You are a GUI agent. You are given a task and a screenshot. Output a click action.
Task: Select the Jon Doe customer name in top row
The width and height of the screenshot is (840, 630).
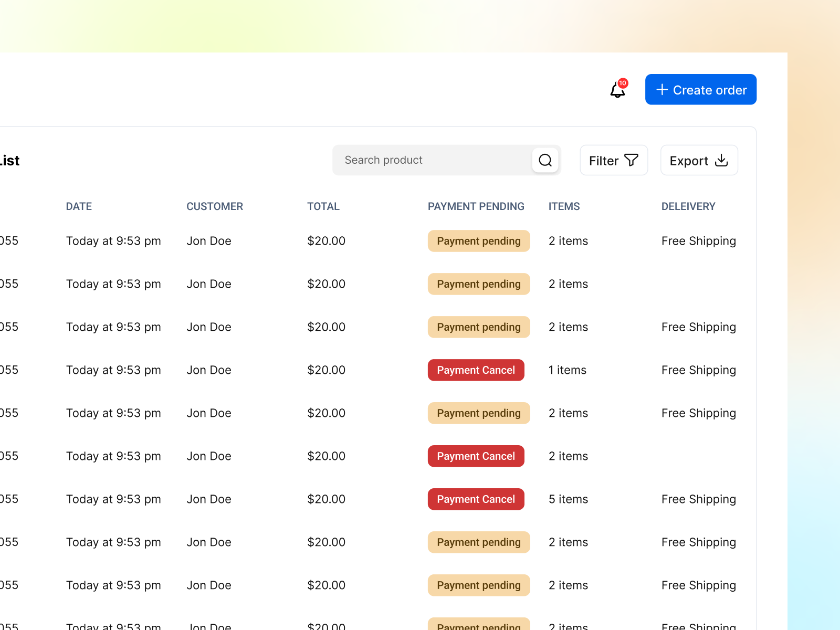[209, 240]
